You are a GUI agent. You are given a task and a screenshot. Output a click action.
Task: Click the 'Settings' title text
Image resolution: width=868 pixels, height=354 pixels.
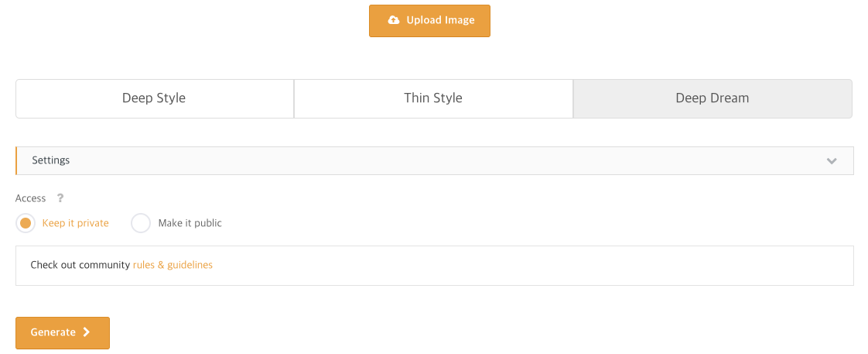click(x=51, y=160)
